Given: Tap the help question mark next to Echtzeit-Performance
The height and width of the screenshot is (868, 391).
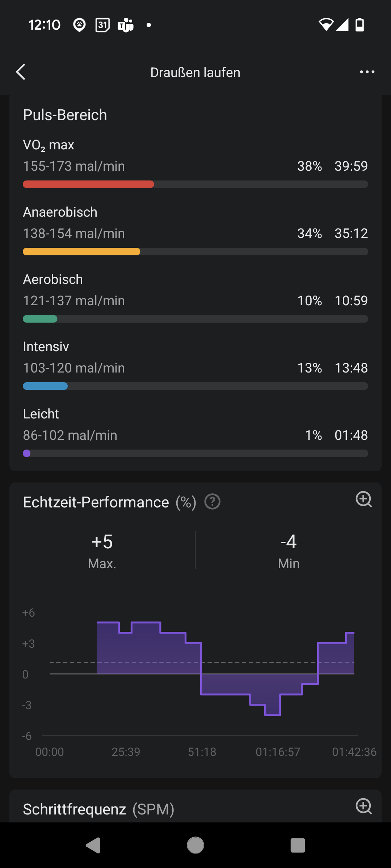Looking at the screenshot, I should [213, 502].
